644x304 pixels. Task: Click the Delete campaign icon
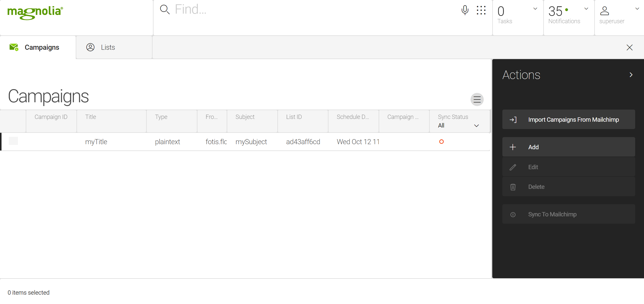pyautogui.click(x=513, y=187)
